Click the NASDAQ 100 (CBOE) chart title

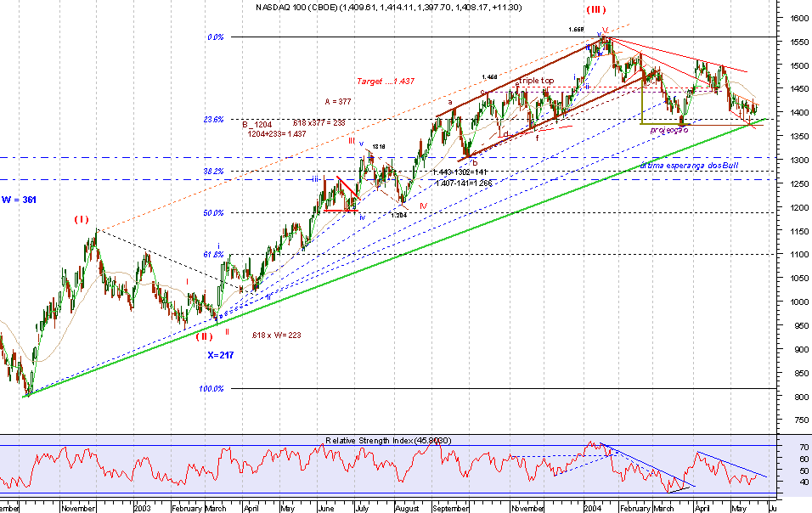point(388,8)
